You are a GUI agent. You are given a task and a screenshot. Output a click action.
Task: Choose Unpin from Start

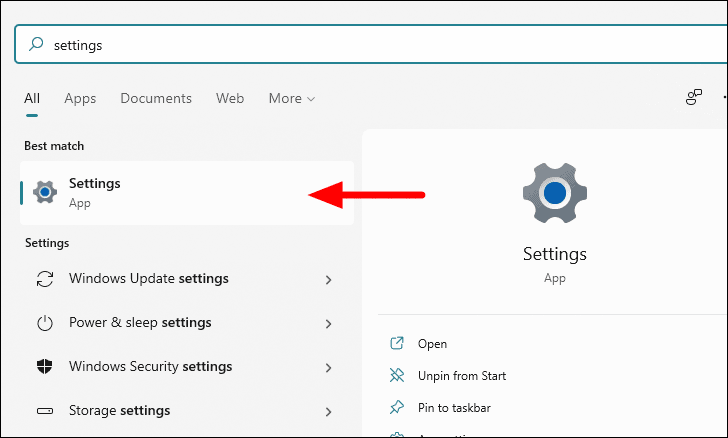coord(462,376)
